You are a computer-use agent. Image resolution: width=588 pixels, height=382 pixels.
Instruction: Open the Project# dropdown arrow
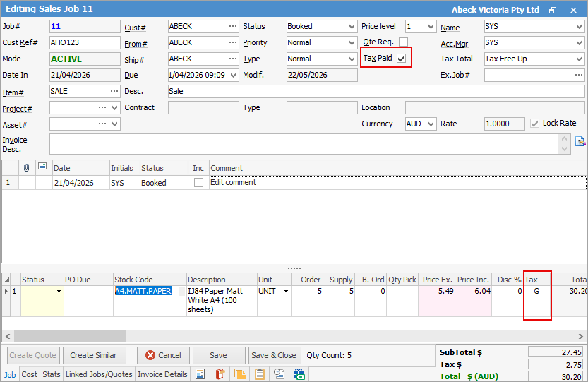(x=115, y=108)
